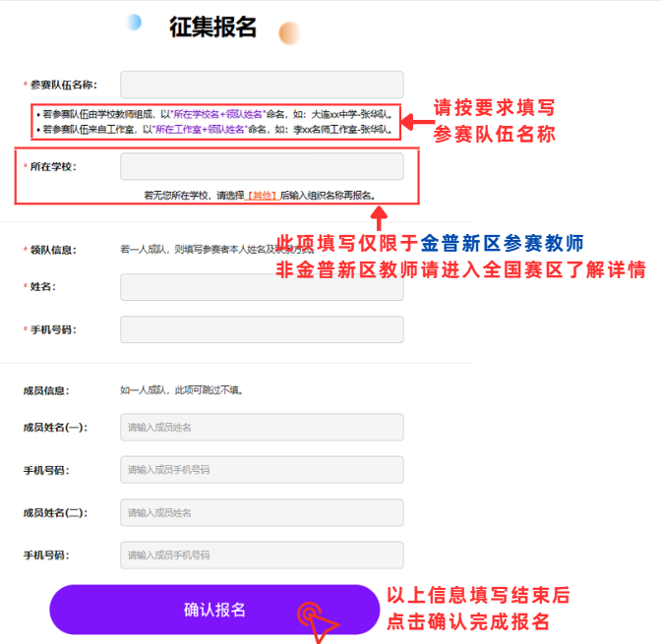The image size is (662, 644).
Task: Focus the leader 姓名 text field
Action: point(262,286)
